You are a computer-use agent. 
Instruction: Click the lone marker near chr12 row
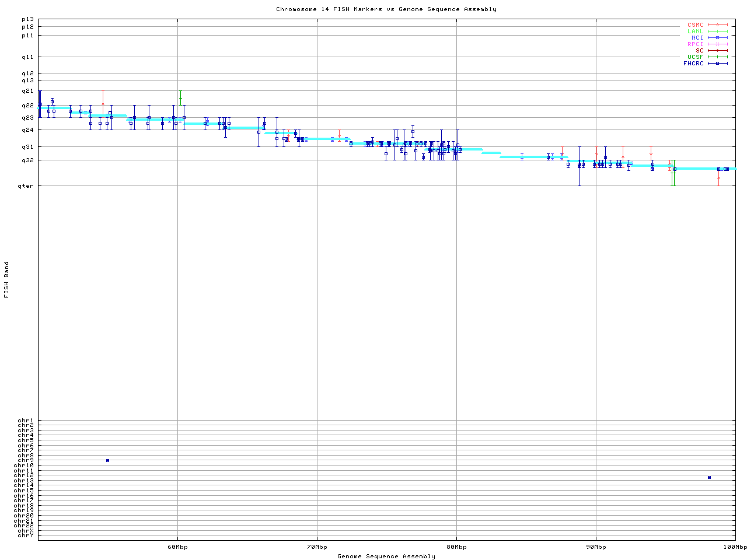click(709, 478)
